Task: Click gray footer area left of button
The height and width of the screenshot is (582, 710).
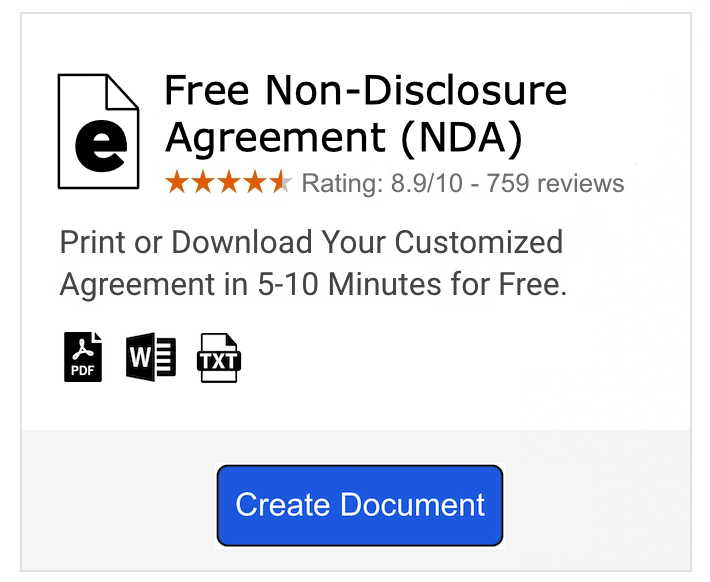Action: (x=119, y=500)
